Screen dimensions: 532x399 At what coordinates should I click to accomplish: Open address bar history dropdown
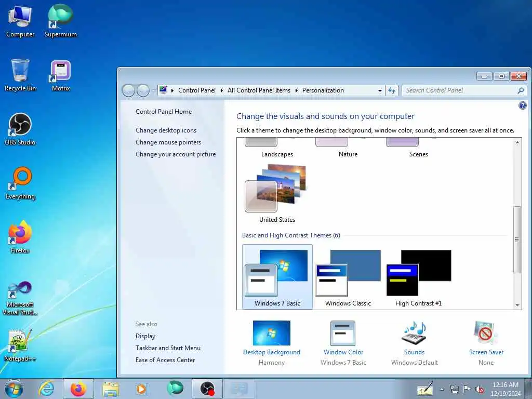click(380, 90)
